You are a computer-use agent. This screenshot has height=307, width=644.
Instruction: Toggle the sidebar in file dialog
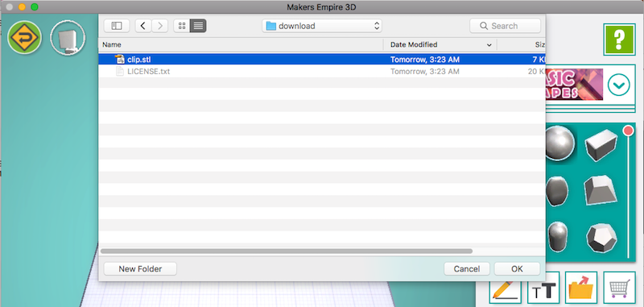pyautogui.click(x=117, y=26)
